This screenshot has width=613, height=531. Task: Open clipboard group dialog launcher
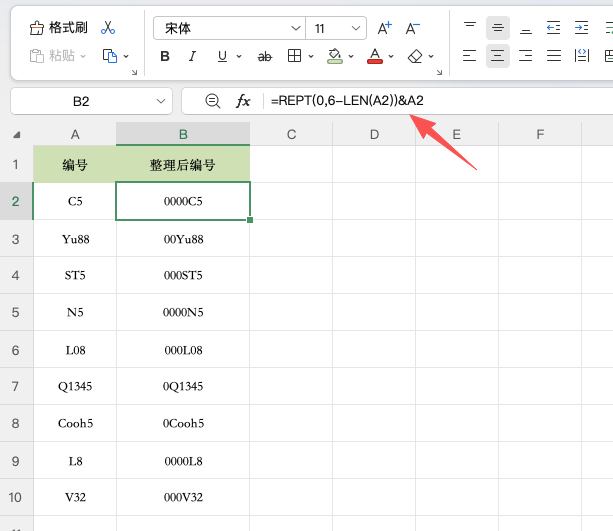(134, 72)
